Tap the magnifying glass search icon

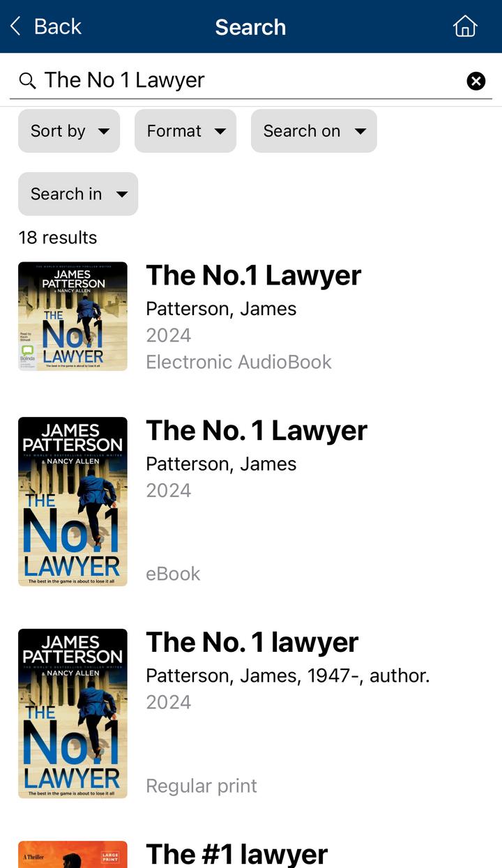(27, 81)
